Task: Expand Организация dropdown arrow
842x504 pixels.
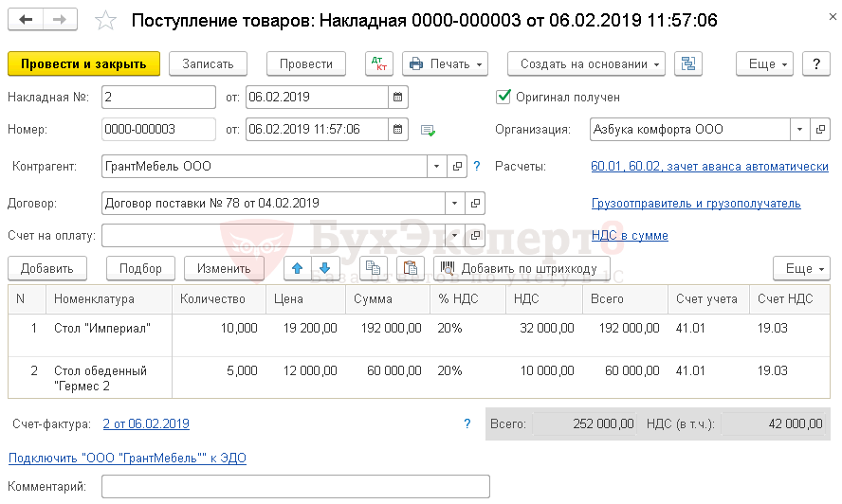Action: (799, 130)
